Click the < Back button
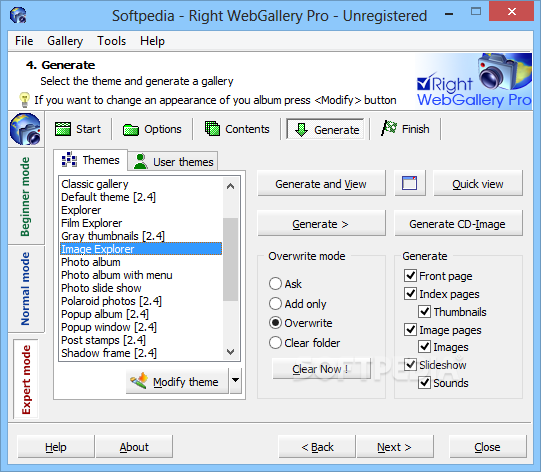This screenshot has height=472, width=541. 317,447
